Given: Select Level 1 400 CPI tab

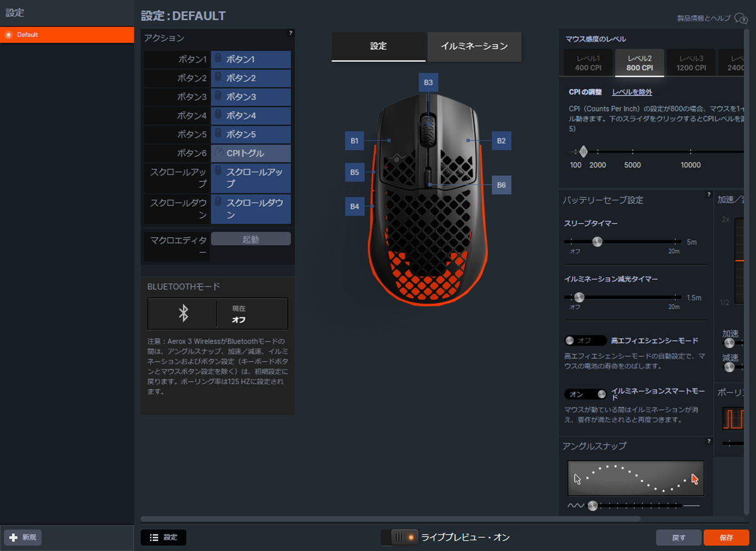Looking at the screenshot, I should [x=588, y=62].
